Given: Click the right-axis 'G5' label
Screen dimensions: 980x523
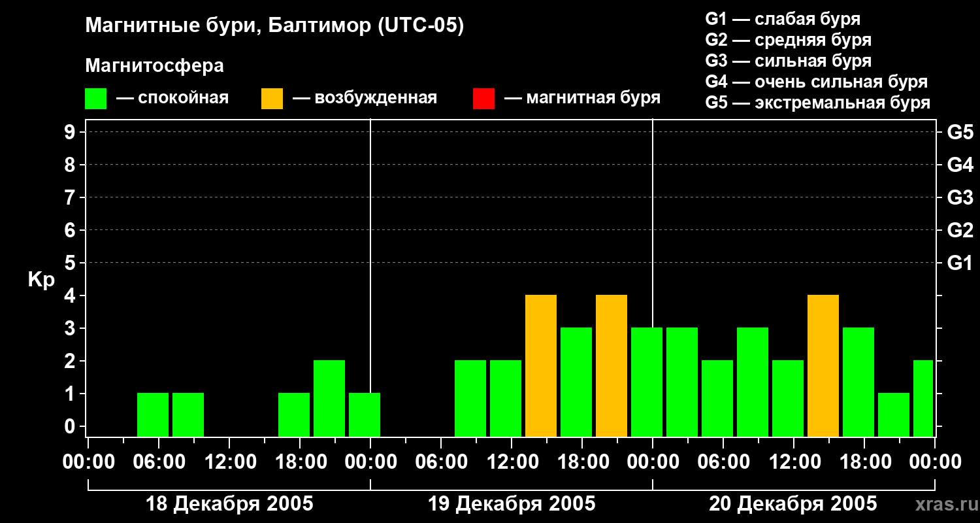Looking at the screenshot, I should pos(960,132).
